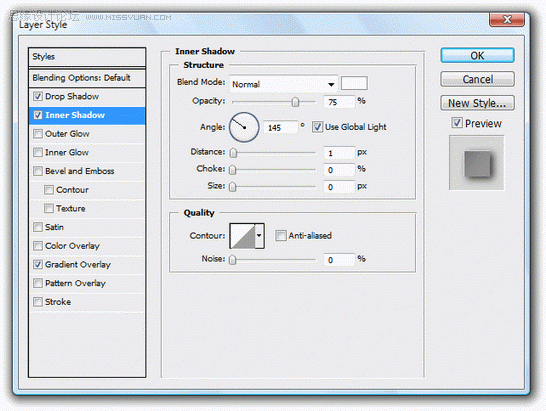The image size is (546, 411).
Task: Open the Blend Mode dropdown
Action: [283, 84]
